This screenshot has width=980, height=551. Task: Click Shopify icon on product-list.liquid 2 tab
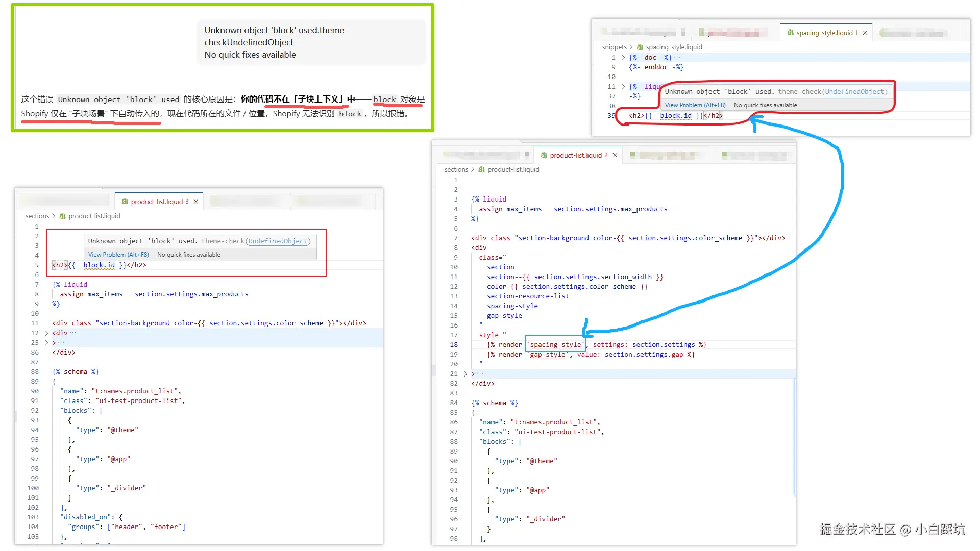coord(544,155)
